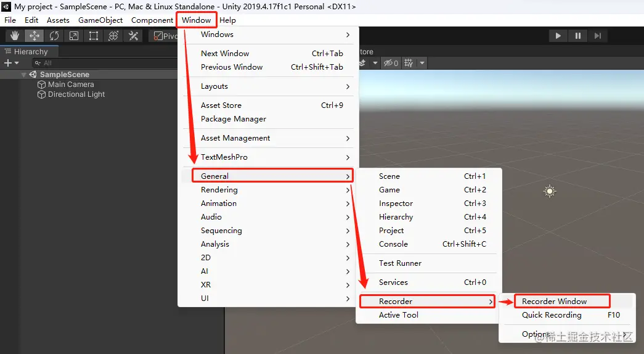Select Directional Light in the Hierarchy
This screenshot has width=644, height=354.
point(76,94)
